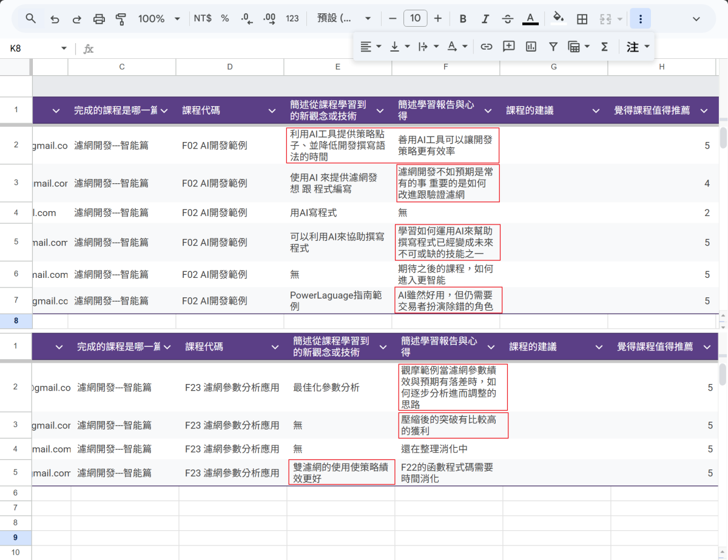The image size is (728, 560).
Task: Open the text rotation dropdown
Action: [x=457, y=46]
